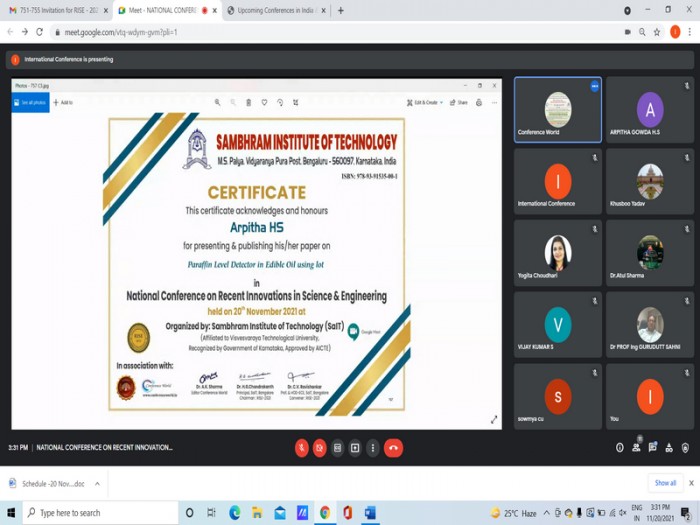This screenshot has width=700, height=525.
Task: Click the Present now icon
Action: pyautogui.click(x=355, y=448)
